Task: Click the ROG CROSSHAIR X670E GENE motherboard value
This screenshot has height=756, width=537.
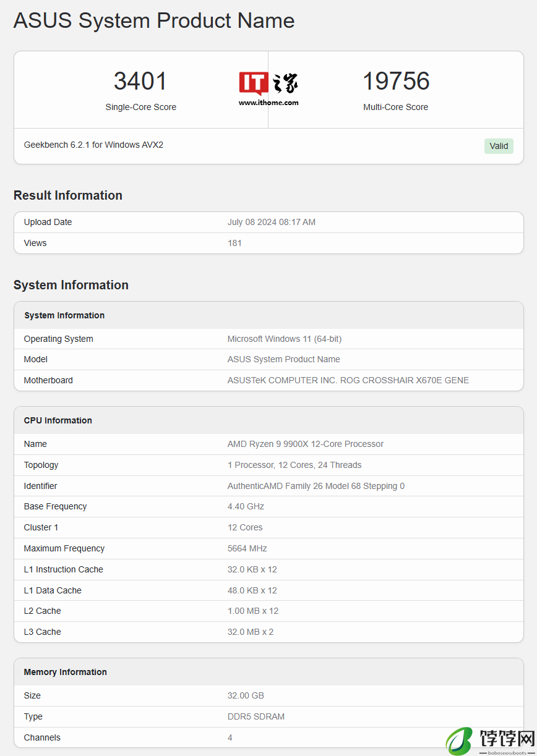Action: point(348,380)
